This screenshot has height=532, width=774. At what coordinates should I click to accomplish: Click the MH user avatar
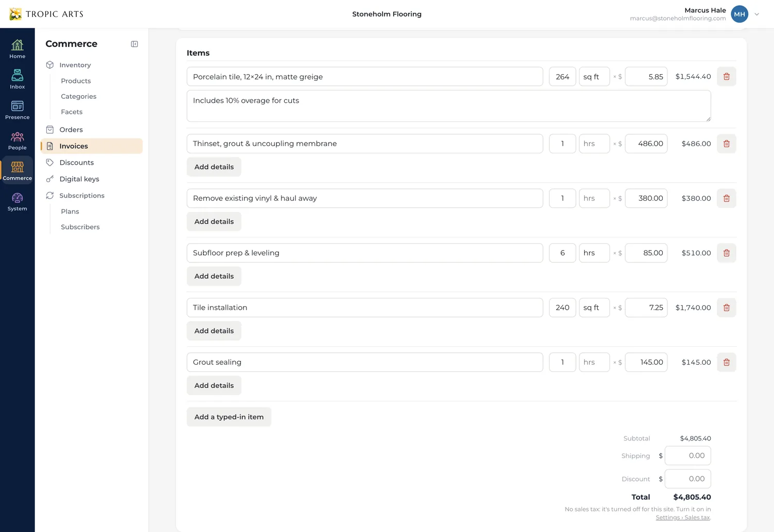tap(740, 14)
